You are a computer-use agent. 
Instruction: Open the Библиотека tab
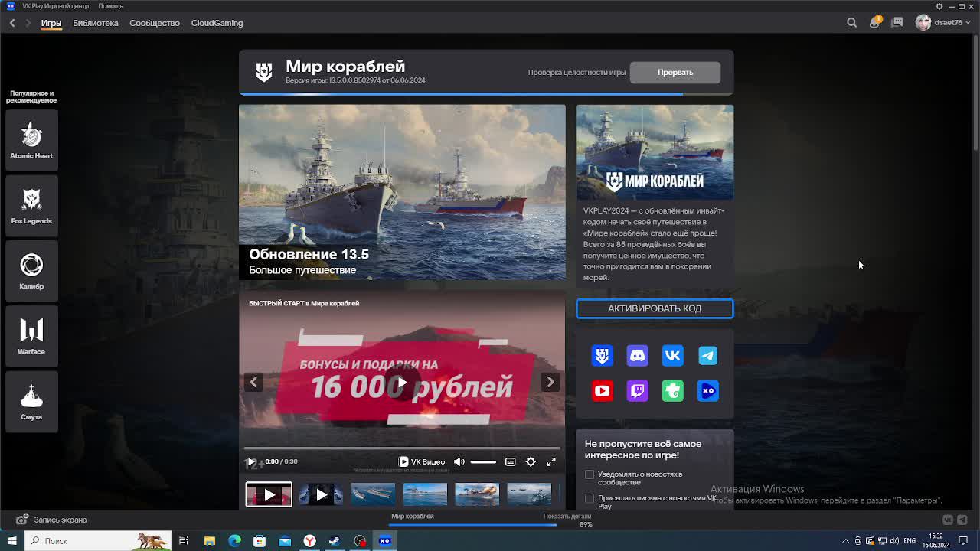coord(96,23)
